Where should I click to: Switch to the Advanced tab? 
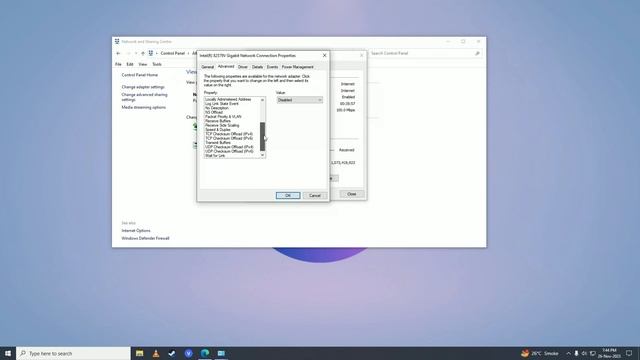tap(226, 67)
